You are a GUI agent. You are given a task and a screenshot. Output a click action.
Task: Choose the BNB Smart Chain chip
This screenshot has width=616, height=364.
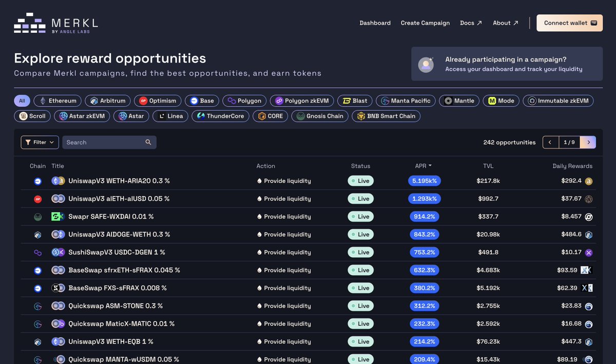tap(386, 116)
